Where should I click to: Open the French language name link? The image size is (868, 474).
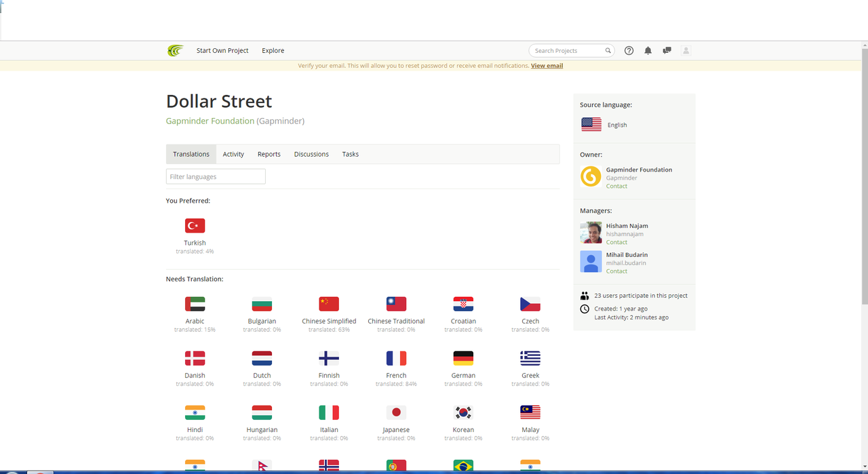pos(396,376)
